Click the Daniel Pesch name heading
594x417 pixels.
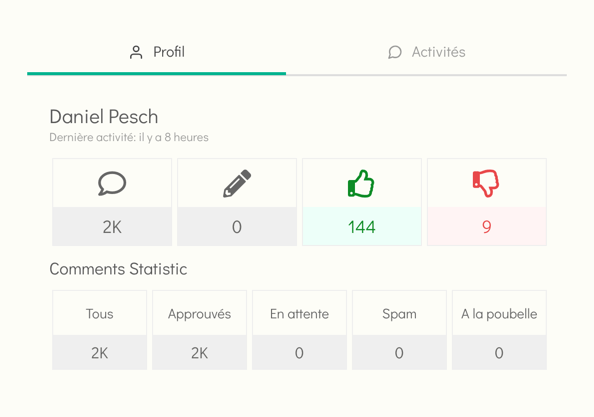[104, 117]
